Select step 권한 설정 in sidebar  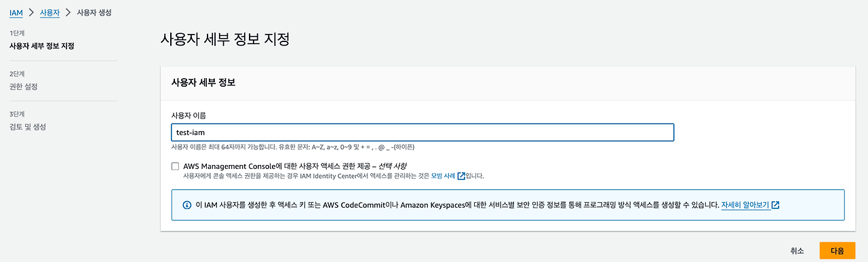24,87
